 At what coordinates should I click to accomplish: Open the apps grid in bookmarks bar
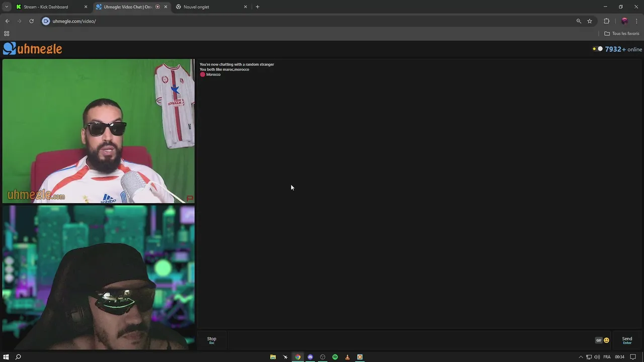pyautogui.click(x=7, y=34)
